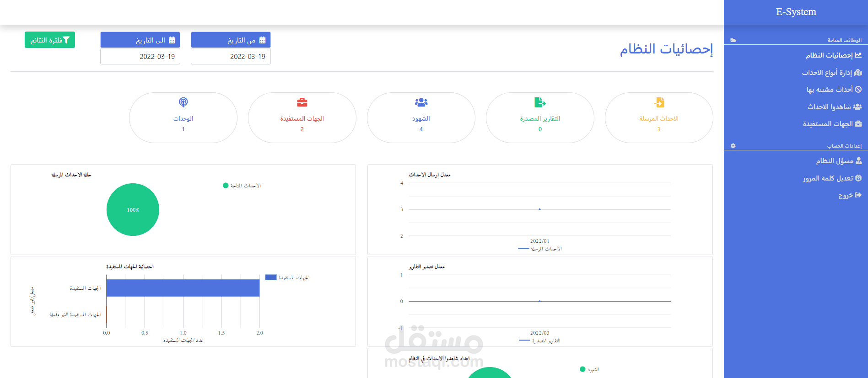Click the E-System brand title

point(796,12)
